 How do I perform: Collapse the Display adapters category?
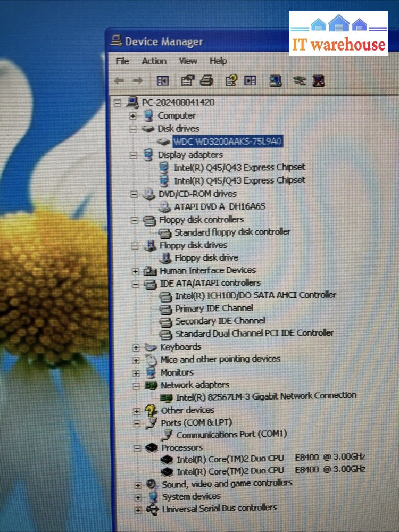coord(133,155)
